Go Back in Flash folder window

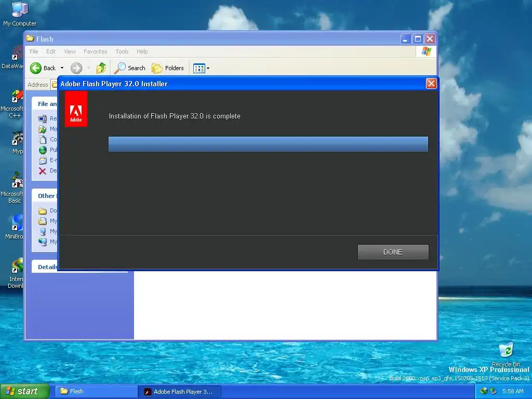43,68
